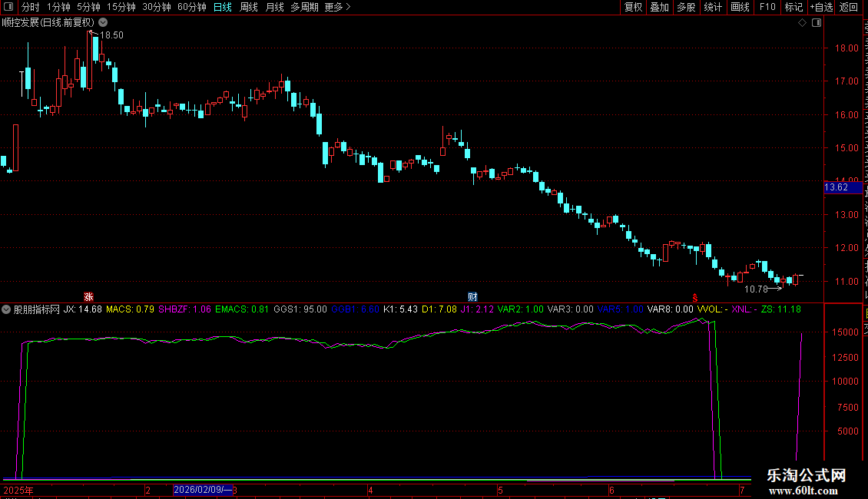Click the 返回 back button
The height and width of the screenshot is (499, 868).
(849, 7)
